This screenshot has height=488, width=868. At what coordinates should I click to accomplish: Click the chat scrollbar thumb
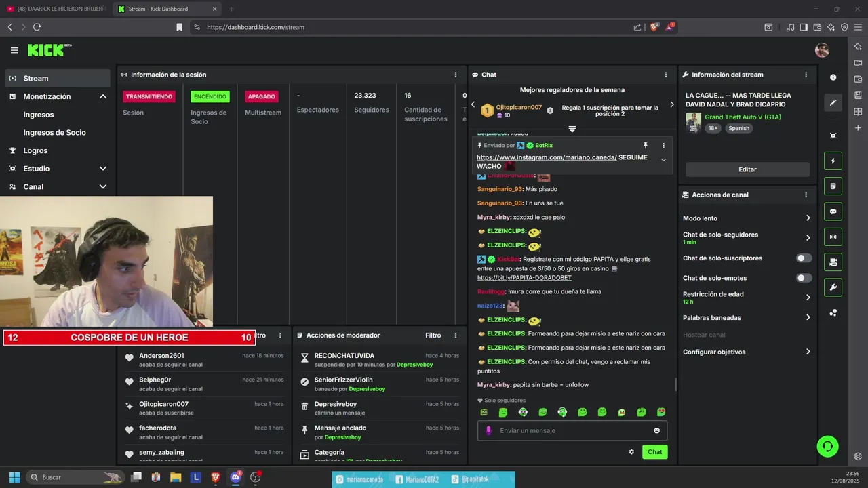tap(675, 384)
